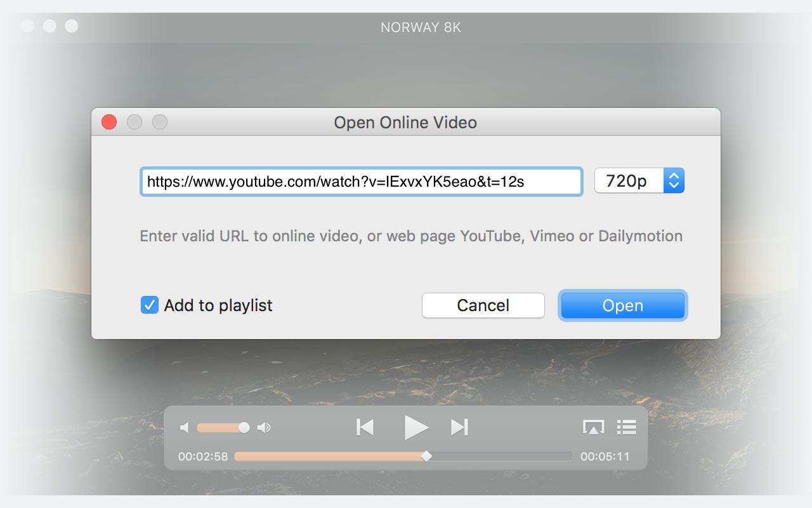The image size is (812, 508).
Task: Play the video in the player controls
Action: point(416,427)
